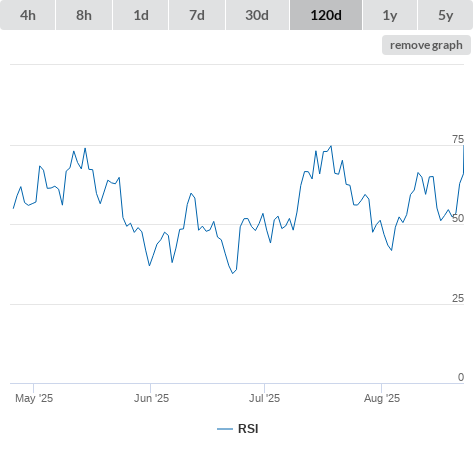Click the May '25 x-axis label
The width and height of the screenshot is (474, 455).
34,398
